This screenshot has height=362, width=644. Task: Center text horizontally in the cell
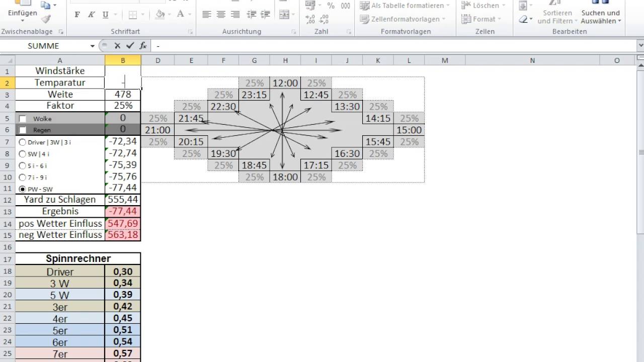point(220,15)
